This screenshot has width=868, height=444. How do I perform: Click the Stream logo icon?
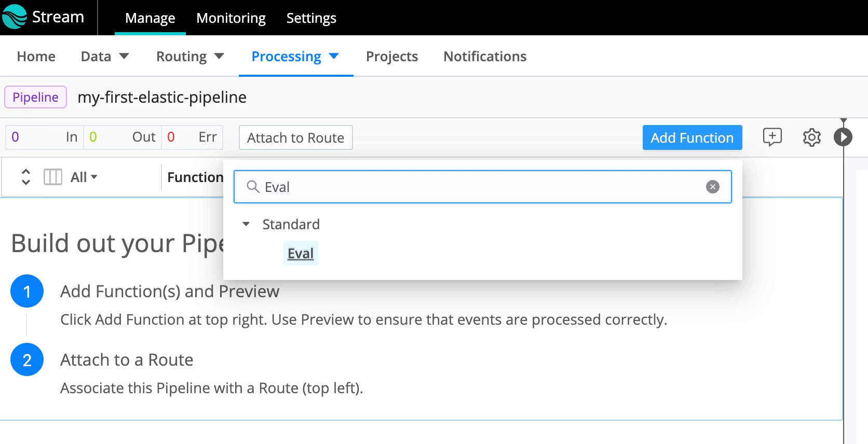coord(14,17)
